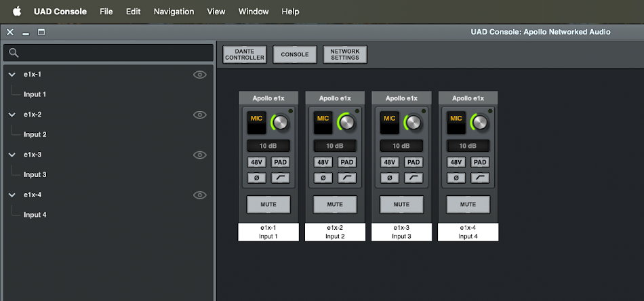Mute the e1x-1 Input 1 channel

point(268,205)
